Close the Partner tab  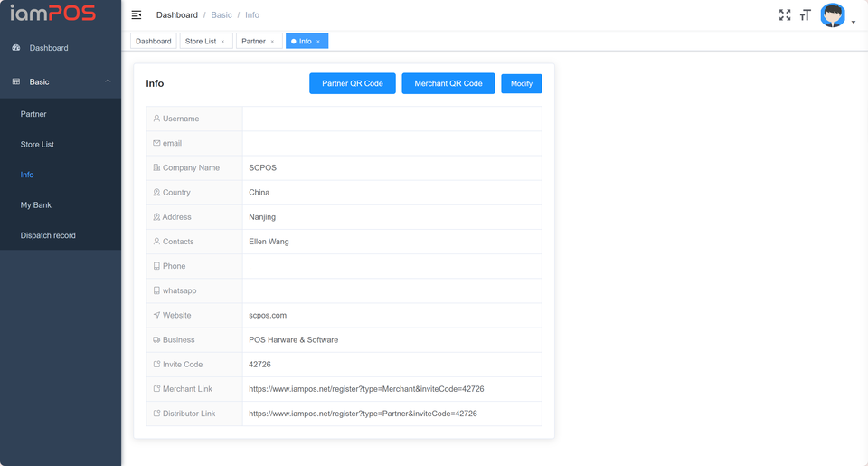[x=272, y=42]
